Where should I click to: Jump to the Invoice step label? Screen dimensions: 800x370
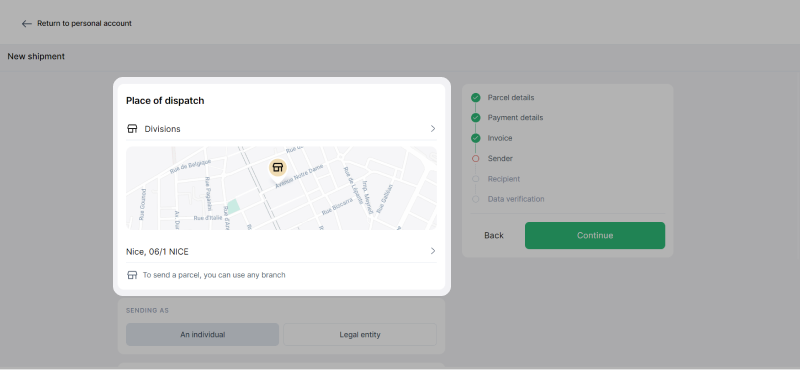tap(499, 138)
